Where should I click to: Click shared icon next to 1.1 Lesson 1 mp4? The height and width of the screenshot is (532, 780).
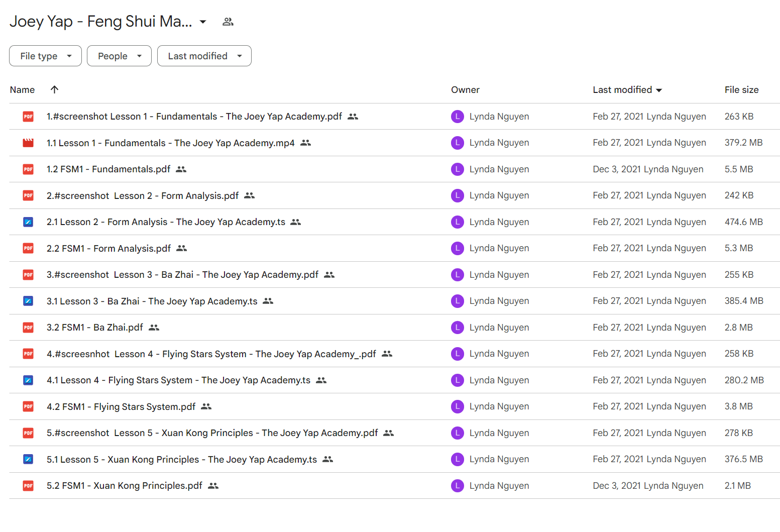(x=306, y=143)
